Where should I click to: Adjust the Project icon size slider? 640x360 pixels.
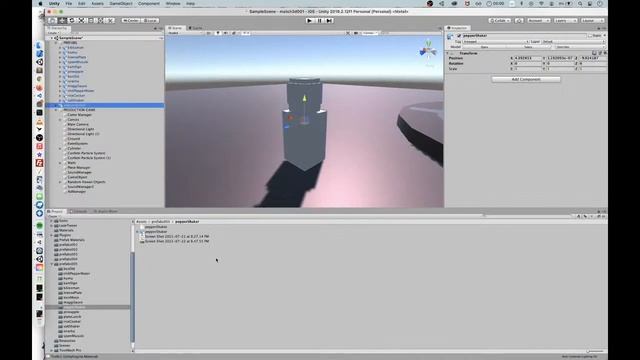(x=595, y=351)
